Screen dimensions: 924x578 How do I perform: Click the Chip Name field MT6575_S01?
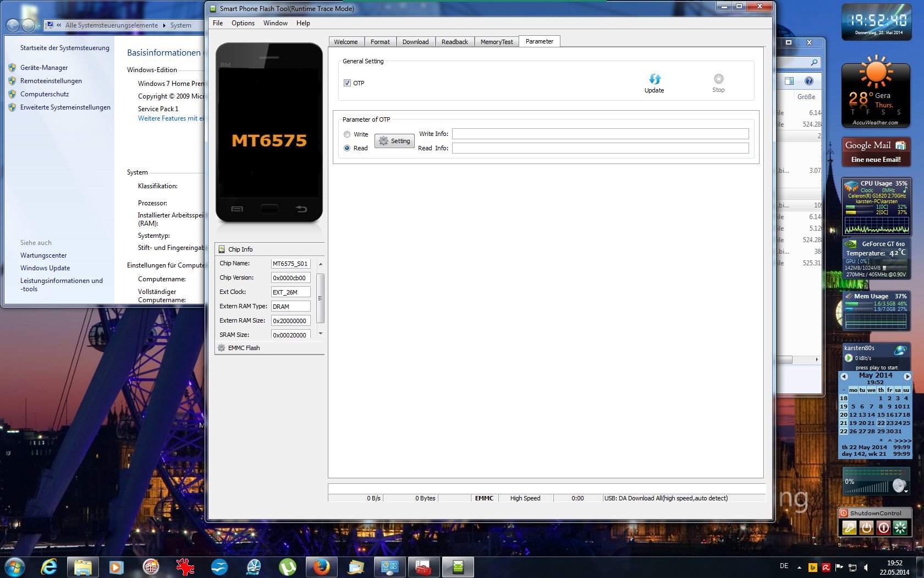(290, 264)
